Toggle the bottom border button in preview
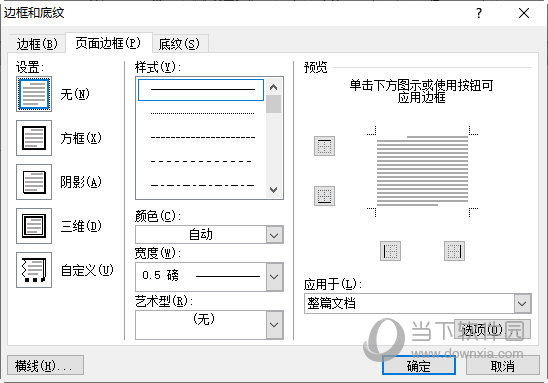The width and height of the screenshot is (548, 383). (x=324, y=196)
